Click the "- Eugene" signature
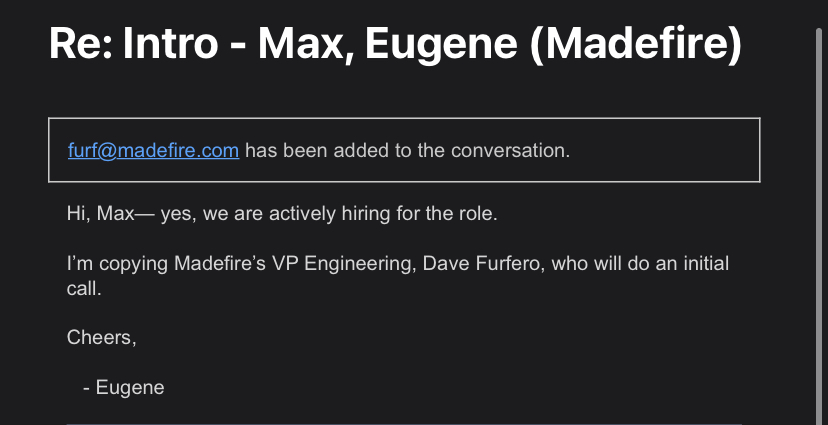Image resolution: width=828 pixels, height=425 pixels. 124,388
